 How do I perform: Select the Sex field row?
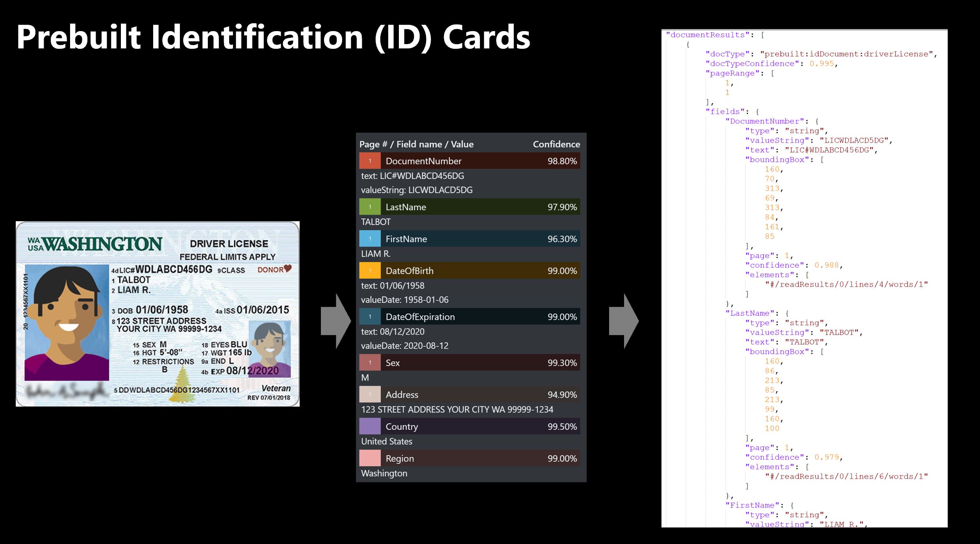469,363
